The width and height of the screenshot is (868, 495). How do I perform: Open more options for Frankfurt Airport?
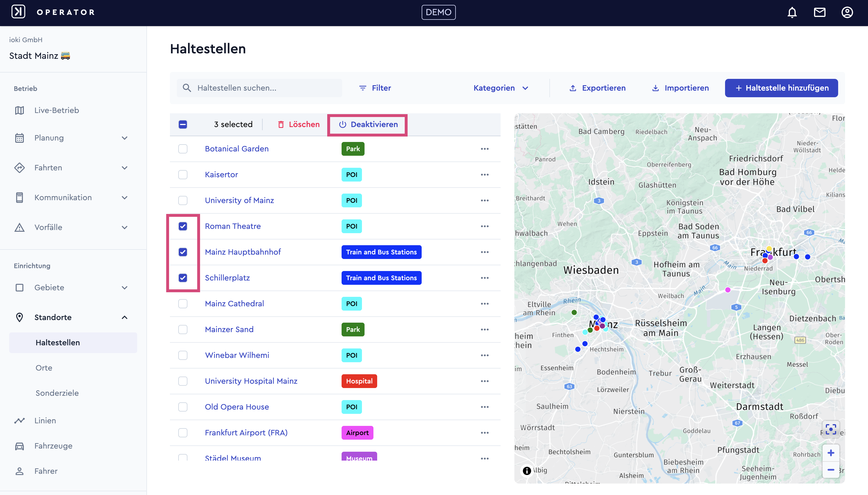tap(485, 433)
